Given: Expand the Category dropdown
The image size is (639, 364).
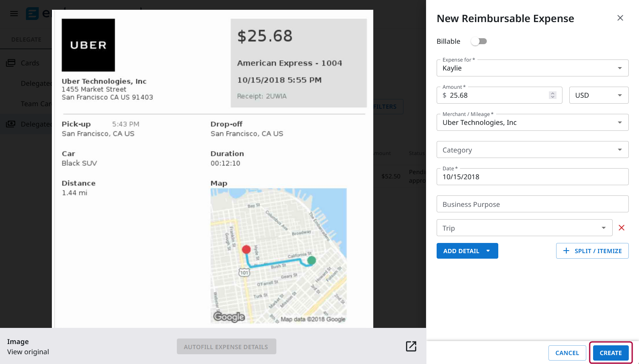Looking at the screenshot, I should pyautogui.click(x=619, y=150).
